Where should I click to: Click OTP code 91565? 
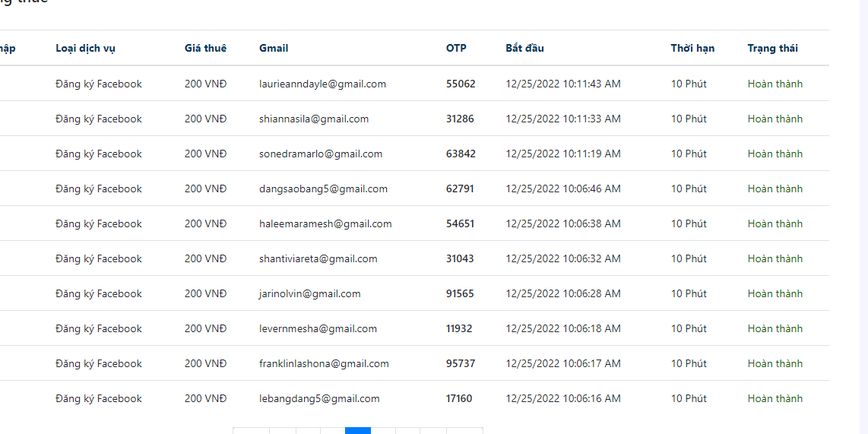point(460,293)
